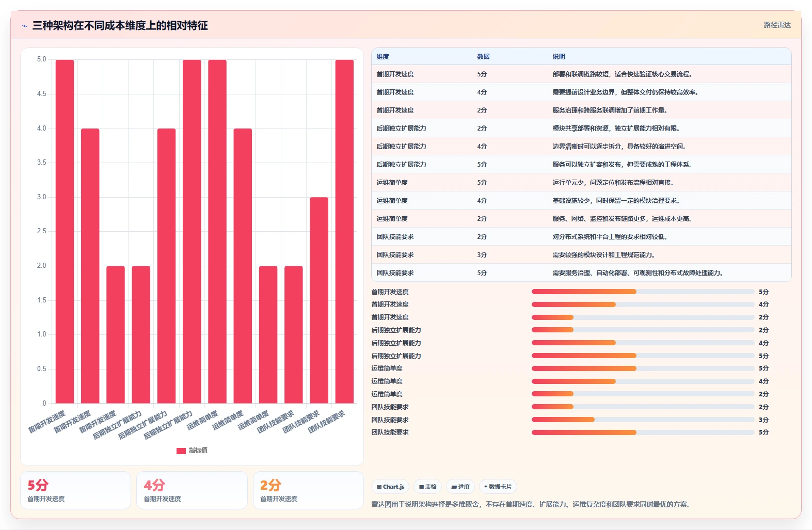Click the 维度 column header

[x=383, y=57]
